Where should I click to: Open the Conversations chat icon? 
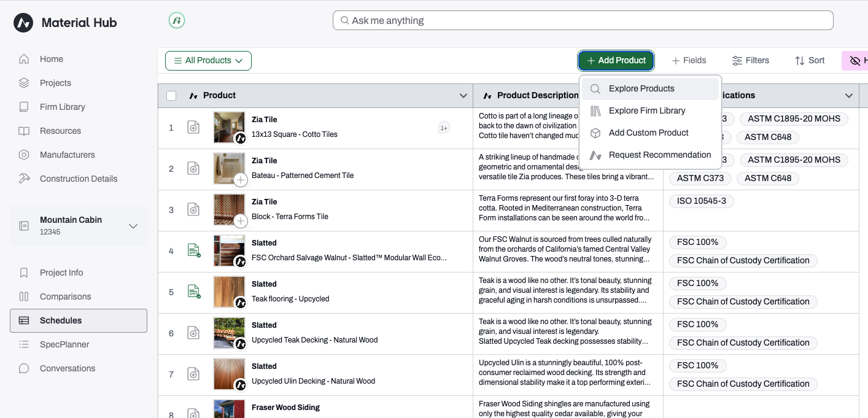click(24, 368)
